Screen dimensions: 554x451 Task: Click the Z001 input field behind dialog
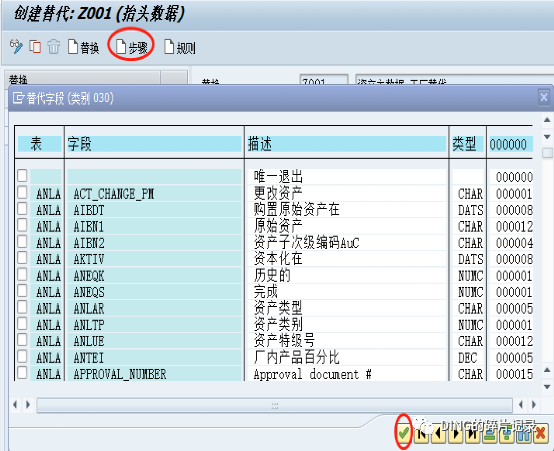323,79
